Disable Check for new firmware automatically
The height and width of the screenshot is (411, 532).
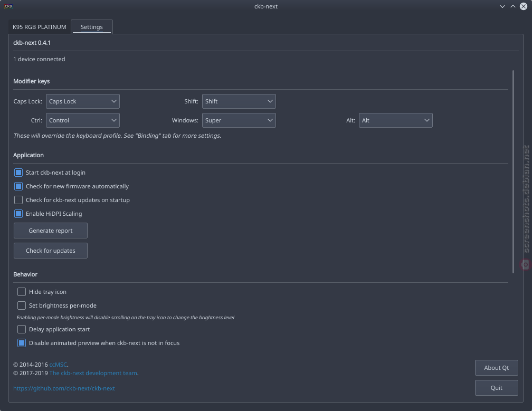click(18, 186)
